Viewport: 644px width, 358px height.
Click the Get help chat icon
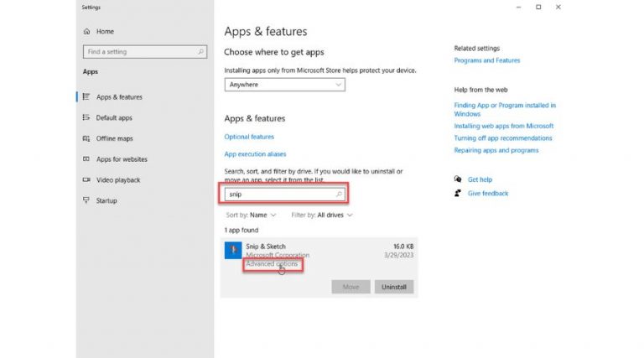pyautogui.click(x=458, y=179)
